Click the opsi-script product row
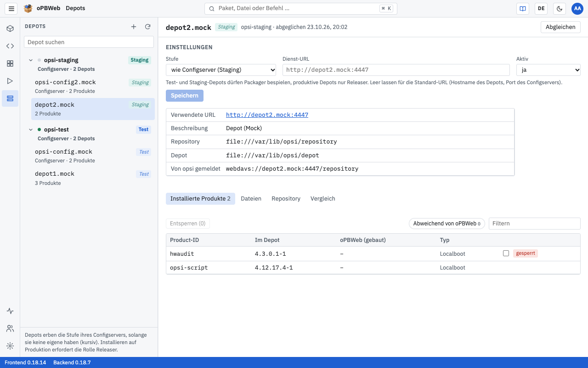 click(x=373, y=267)
